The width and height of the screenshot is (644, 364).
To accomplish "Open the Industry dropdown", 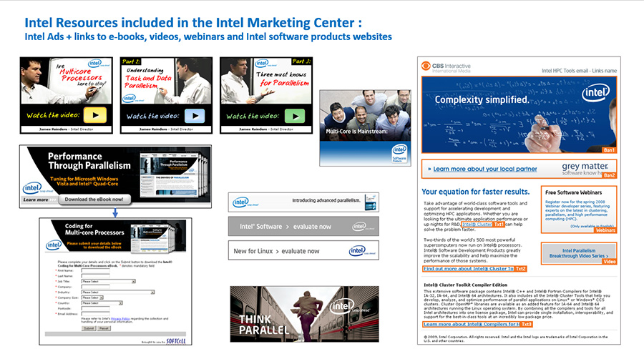I will click(x=118, y=292).
